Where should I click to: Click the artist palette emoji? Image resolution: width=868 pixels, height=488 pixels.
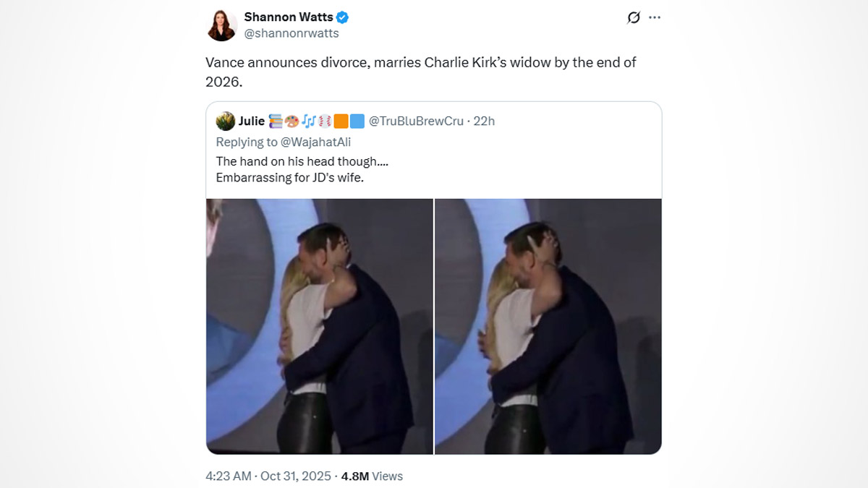coord(292,121)
